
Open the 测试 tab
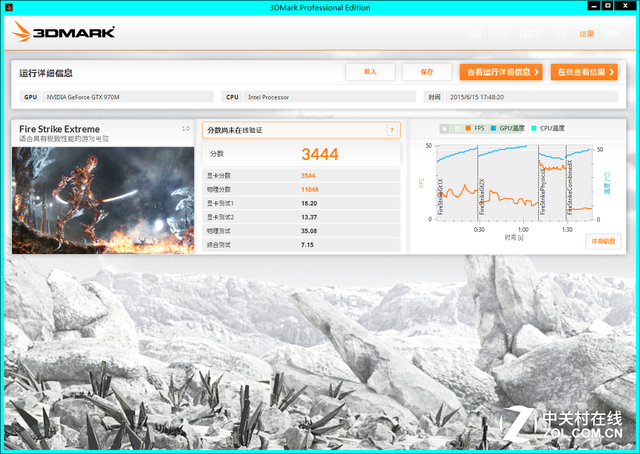point(500,34)
